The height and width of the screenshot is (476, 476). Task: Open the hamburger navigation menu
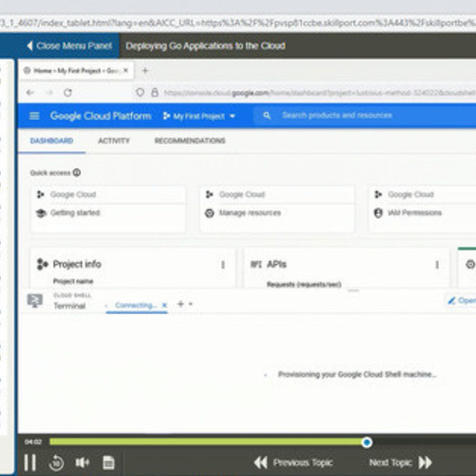[35, 115]
